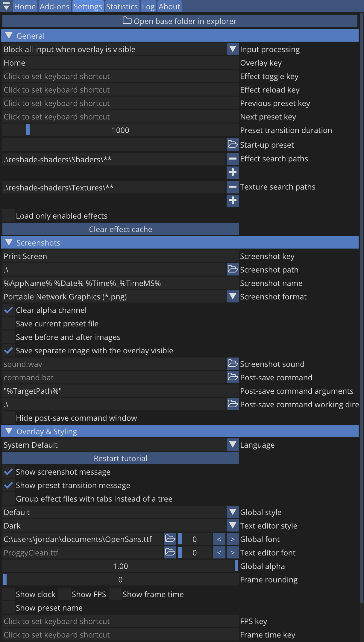Viewport: 364px width, 642px height.
Task: Enable Group effect files with tabs
Action: [x=8, y=499]
